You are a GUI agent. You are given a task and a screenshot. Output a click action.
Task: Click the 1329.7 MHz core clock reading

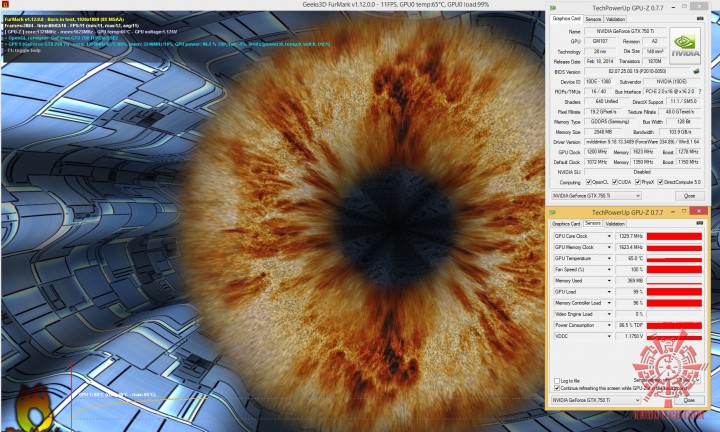629,236
